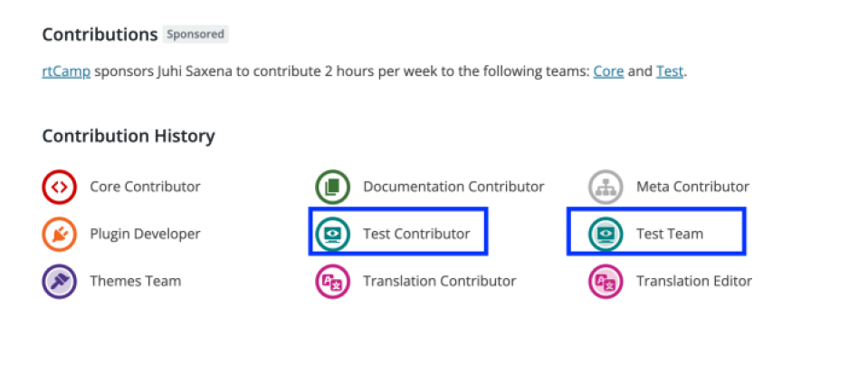Click the pink Translation Editor badge icon
This screenshot has width=868, height=376.
pyautogui.click(x=605, y=281)
